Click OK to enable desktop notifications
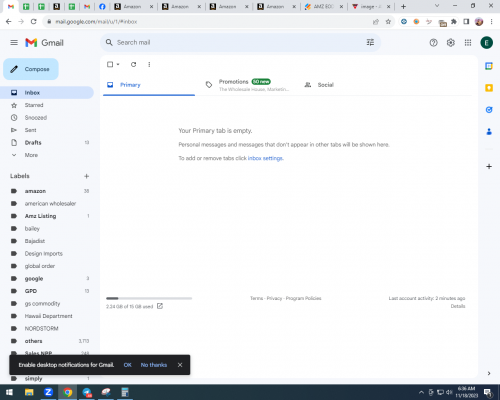The height and width of the screenshot is (400, 500). (x=127, y=365)
